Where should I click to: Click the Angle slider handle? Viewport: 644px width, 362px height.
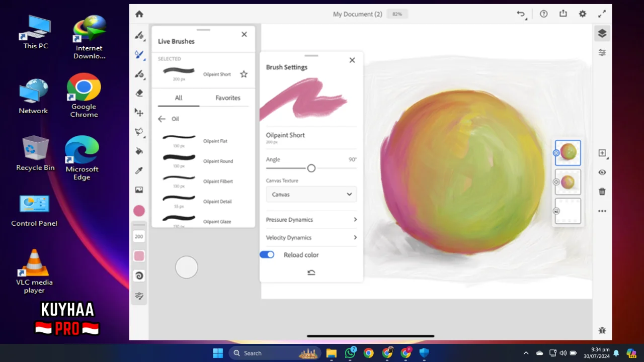click(x=311, y=168)
